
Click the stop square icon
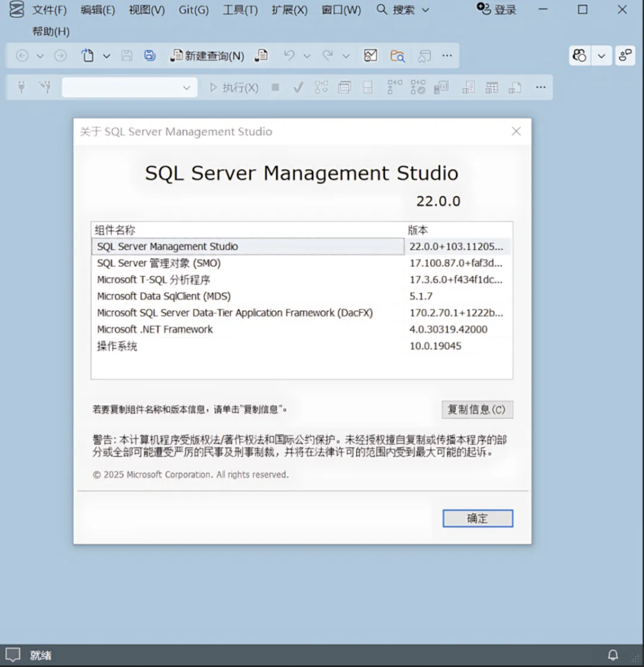275,88
